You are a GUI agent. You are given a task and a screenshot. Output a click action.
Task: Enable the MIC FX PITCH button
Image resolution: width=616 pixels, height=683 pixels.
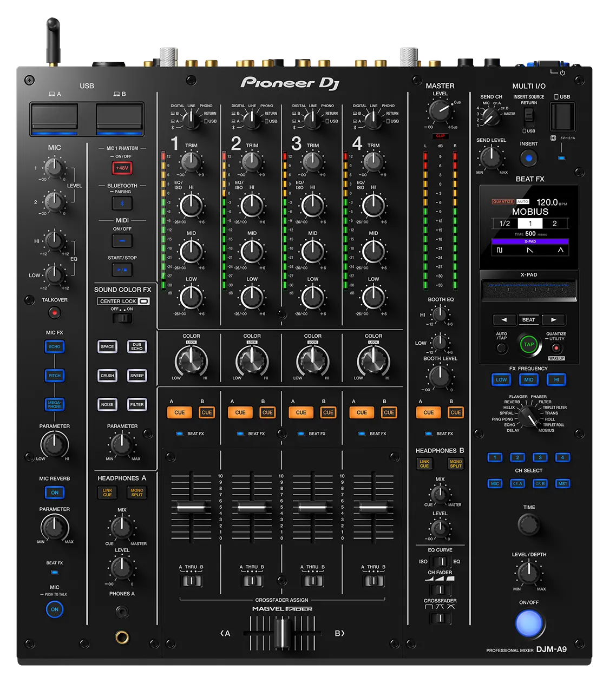55,376
